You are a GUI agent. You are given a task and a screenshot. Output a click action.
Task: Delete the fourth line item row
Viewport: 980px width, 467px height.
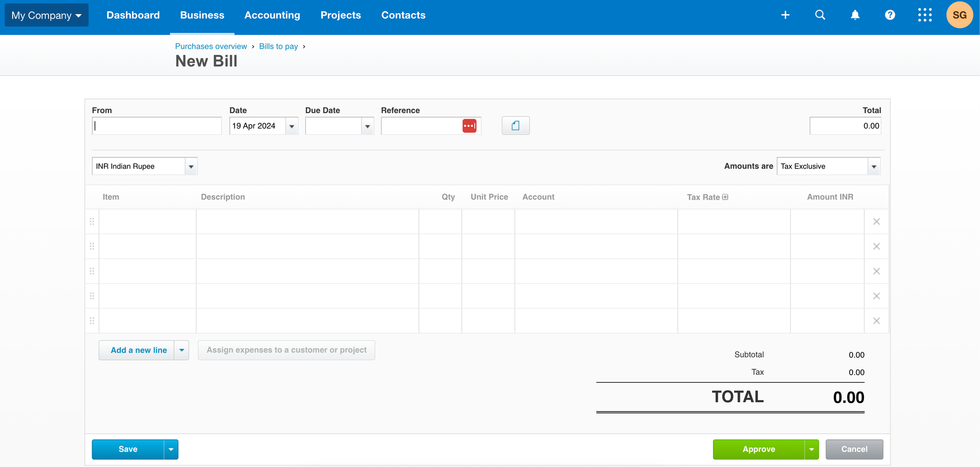[877, 296]
